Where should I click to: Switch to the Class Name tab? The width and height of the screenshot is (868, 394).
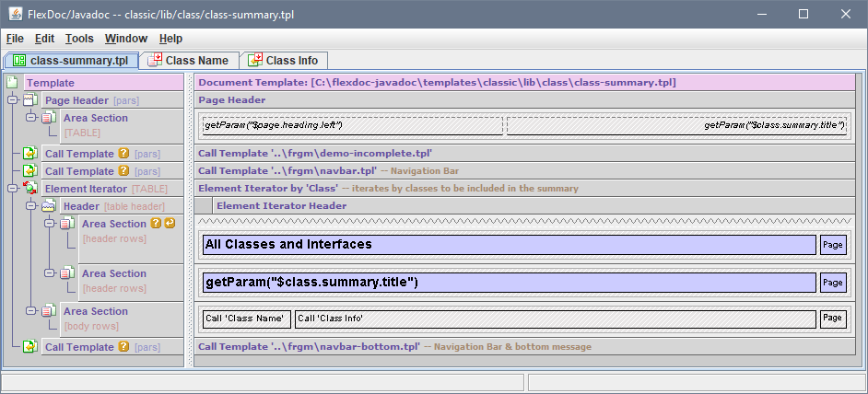coord(189,60)
